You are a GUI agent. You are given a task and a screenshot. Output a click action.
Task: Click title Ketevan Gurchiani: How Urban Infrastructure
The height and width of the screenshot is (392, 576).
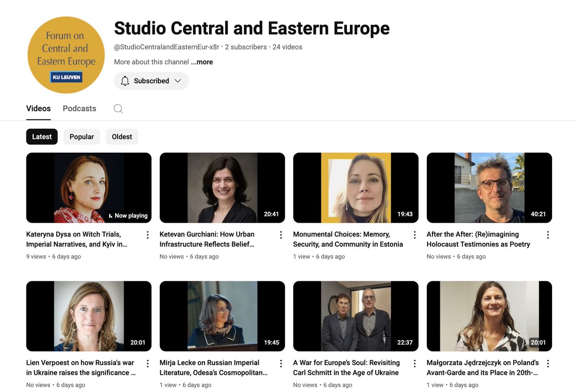(x=207, y=239)
